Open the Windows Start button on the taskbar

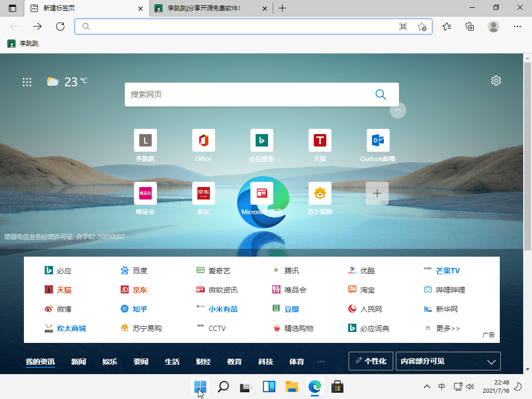tap(200, 387)
